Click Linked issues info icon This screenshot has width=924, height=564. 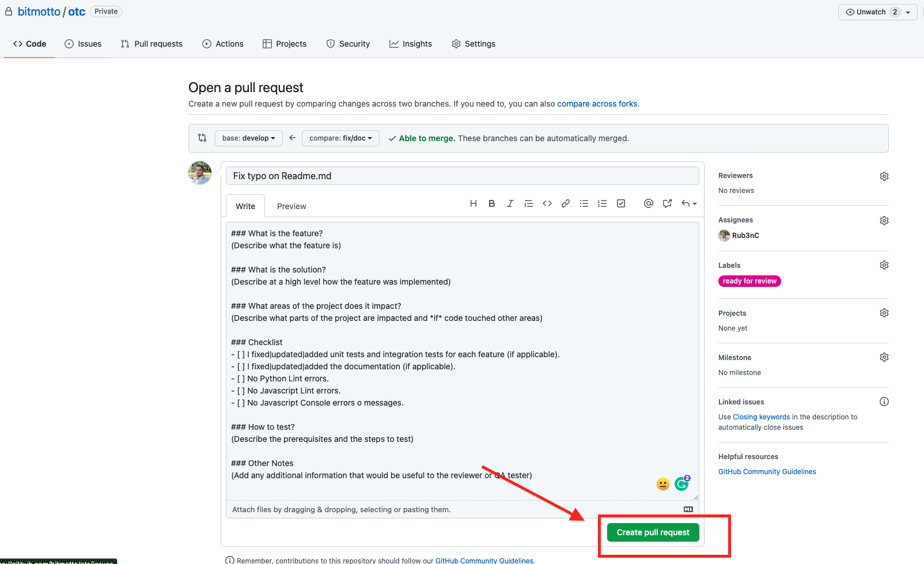click(x=884, y=402)
